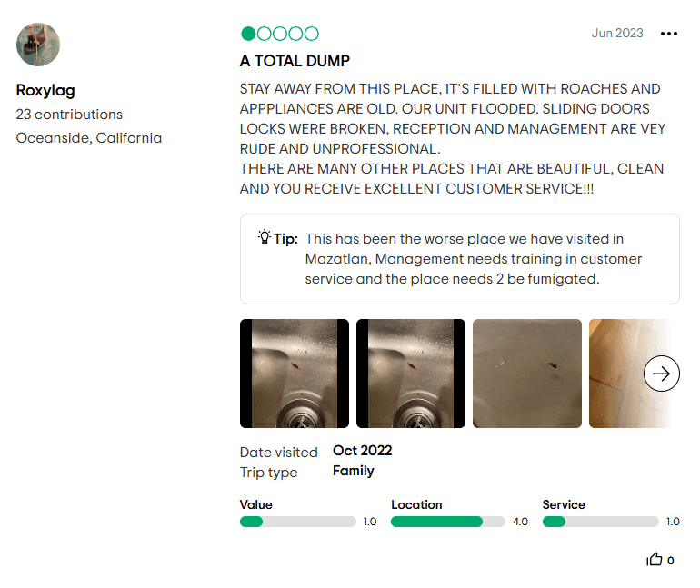The image size is (700, 588).
Task: Click the Location rating bar
Action: [448, 522]
